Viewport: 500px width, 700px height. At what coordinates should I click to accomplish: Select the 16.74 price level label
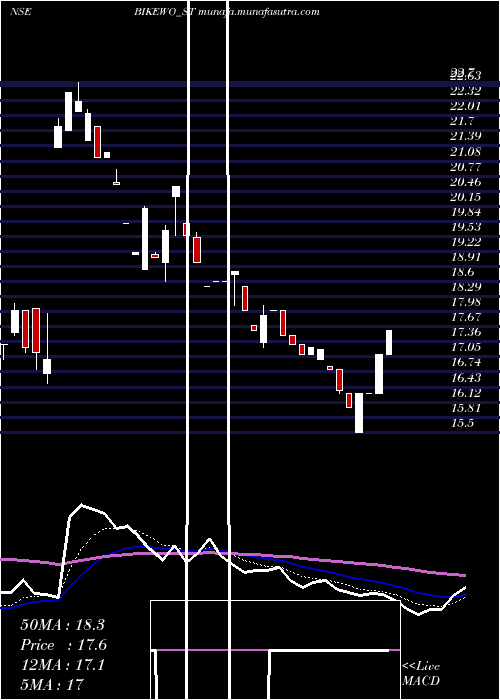pyautogui.click(x=466, y=363)
